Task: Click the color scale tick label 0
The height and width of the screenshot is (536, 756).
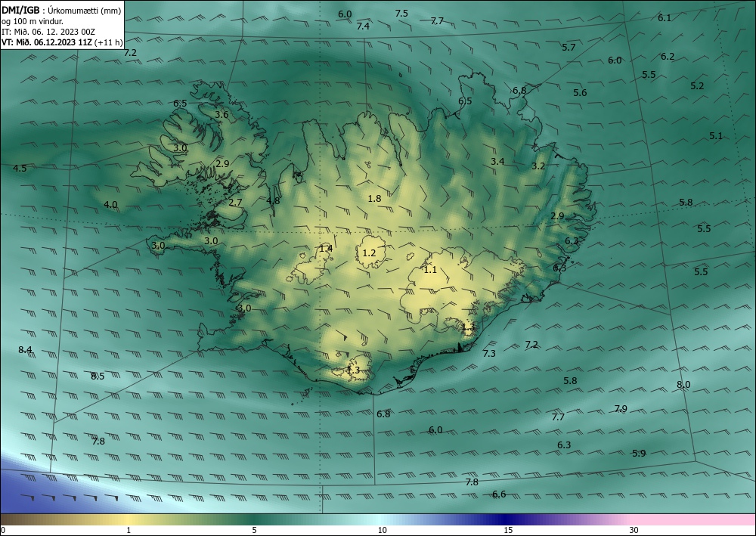Action: click(x=3, y=531)
